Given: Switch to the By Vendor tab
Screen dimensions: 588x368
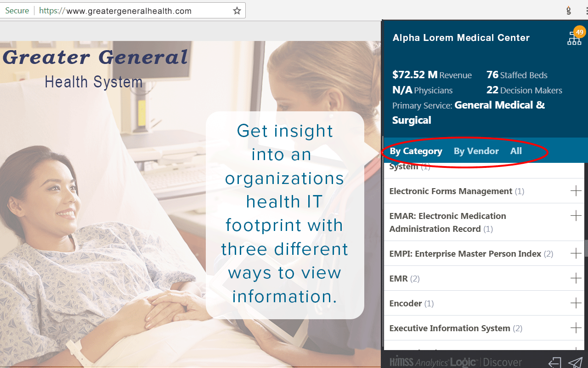Looking at the screenshot, I should tap(476, 151).
